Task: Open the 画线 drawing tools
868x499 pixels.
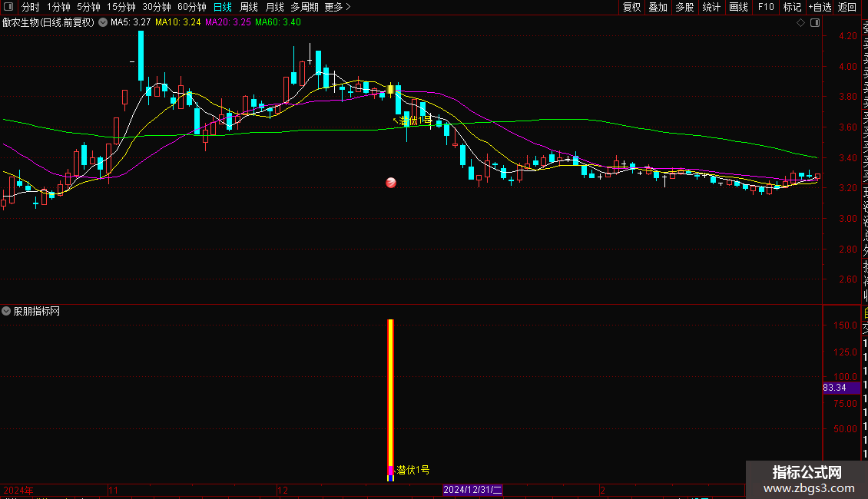Action: pos(738,7)
